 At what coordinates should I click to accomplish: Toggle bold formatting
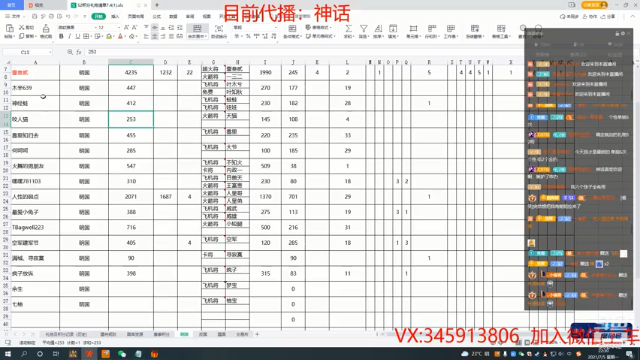(x=61, y=36)
